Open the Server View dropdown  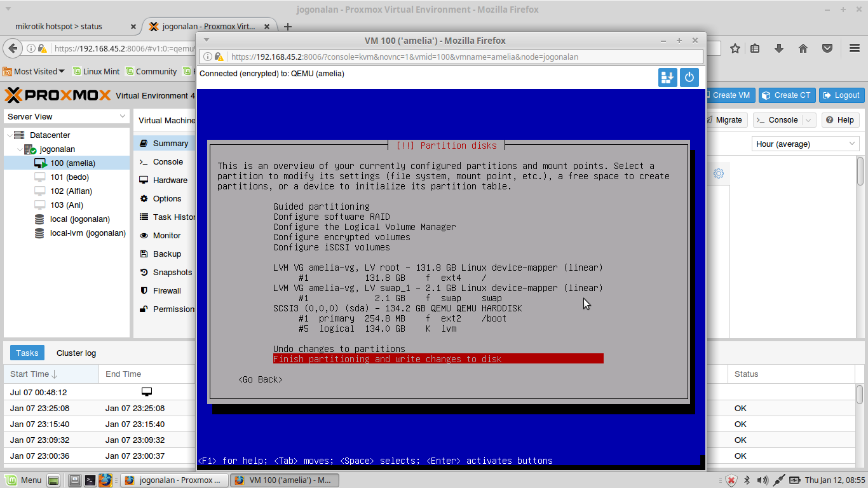coord(67,116)
